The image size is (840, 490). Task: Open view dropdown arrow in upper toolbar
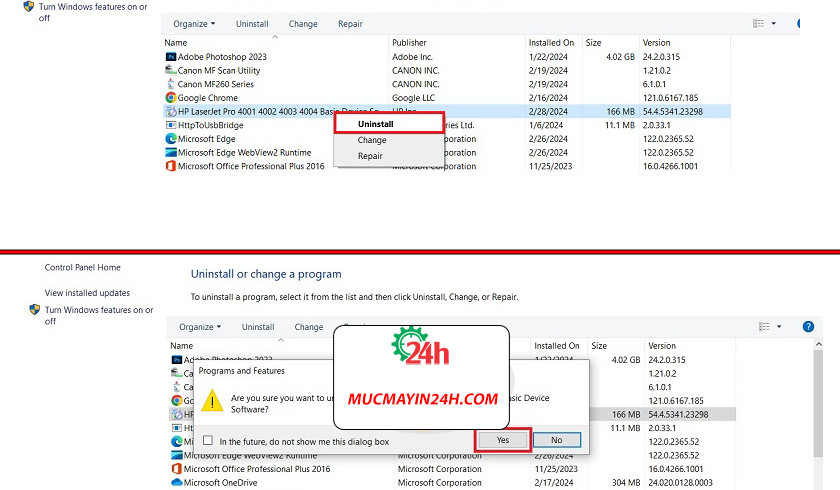[x=774, y=24]
